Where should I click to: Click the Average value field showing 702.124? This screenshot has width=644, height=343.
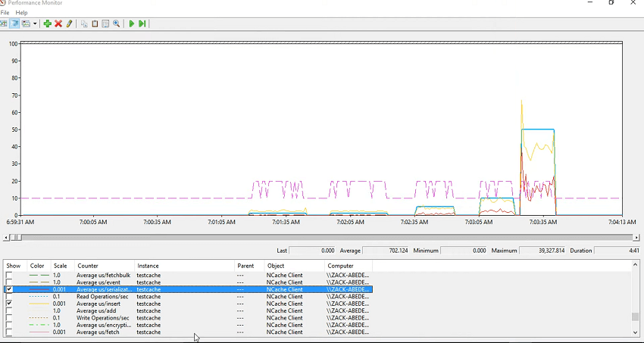pos(386,251)
